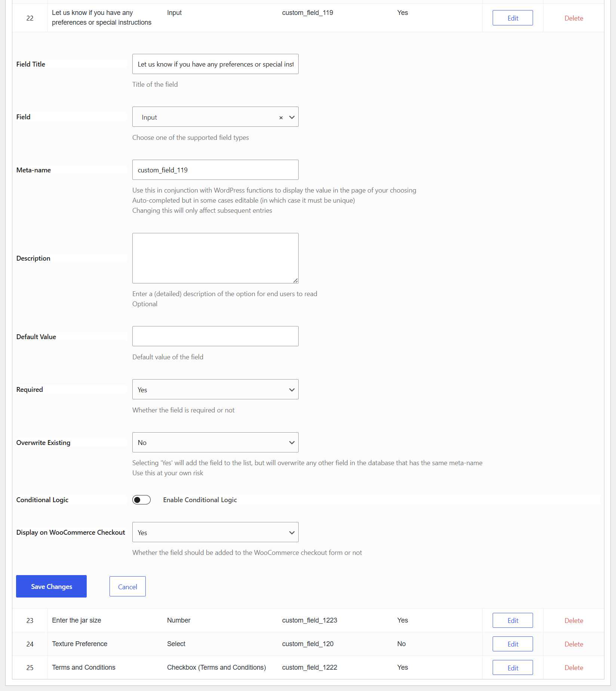This screenshot has width=616, height=691.
Task: Click into the Description textarea
Action: click(x=215, y=258)
